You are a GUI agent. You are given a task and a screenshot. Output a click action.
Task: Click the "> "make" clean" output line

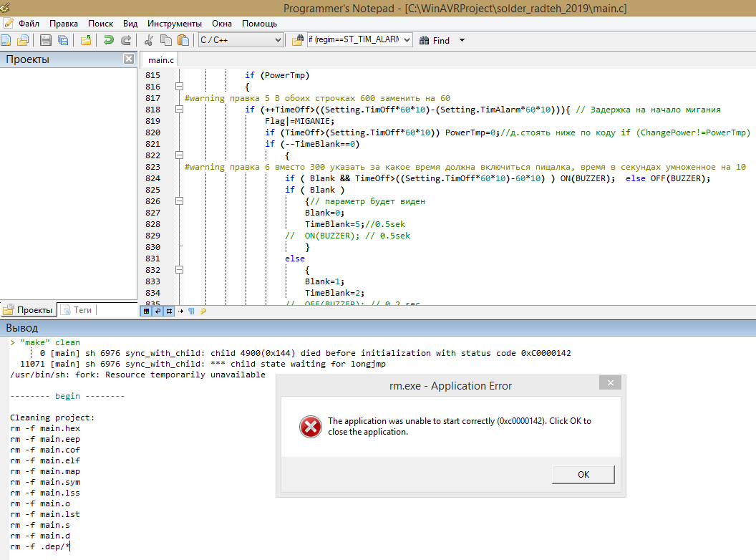pos(45,342)
